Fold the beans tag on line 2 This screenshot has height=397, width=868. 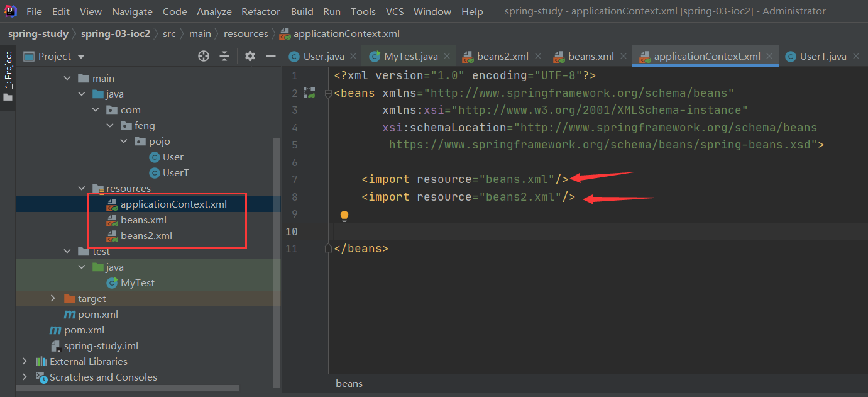[x=327, y=94]
